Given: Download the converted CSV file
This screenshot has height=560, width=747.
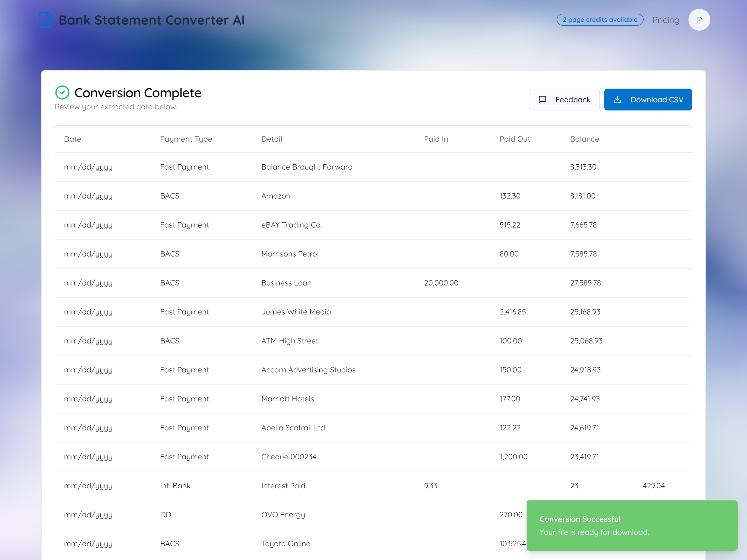Looking at the screenshot, I should coord(648,99).
